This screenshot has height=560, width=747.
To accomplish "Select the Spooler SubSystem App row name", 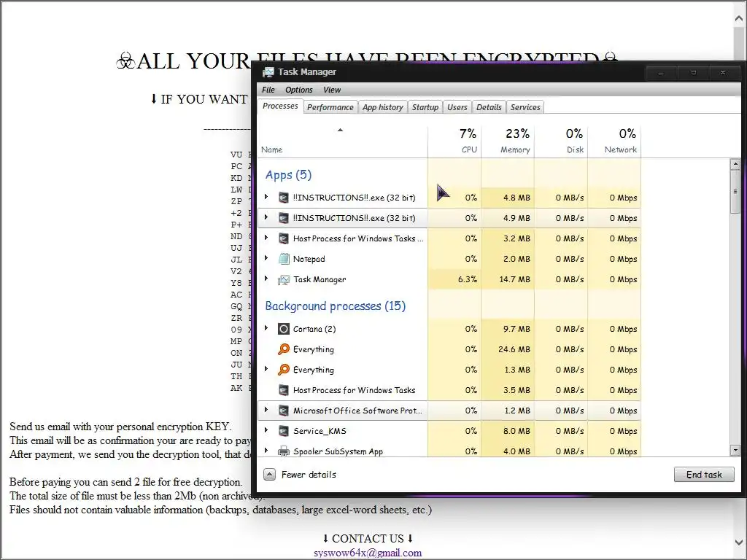I will (338, 451).
